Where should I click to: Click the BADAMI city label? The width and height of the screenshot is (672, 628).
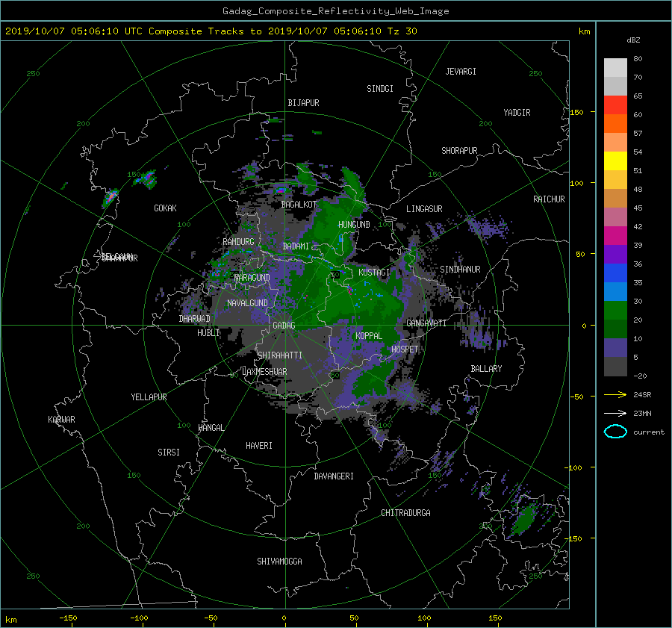[296, 246]
